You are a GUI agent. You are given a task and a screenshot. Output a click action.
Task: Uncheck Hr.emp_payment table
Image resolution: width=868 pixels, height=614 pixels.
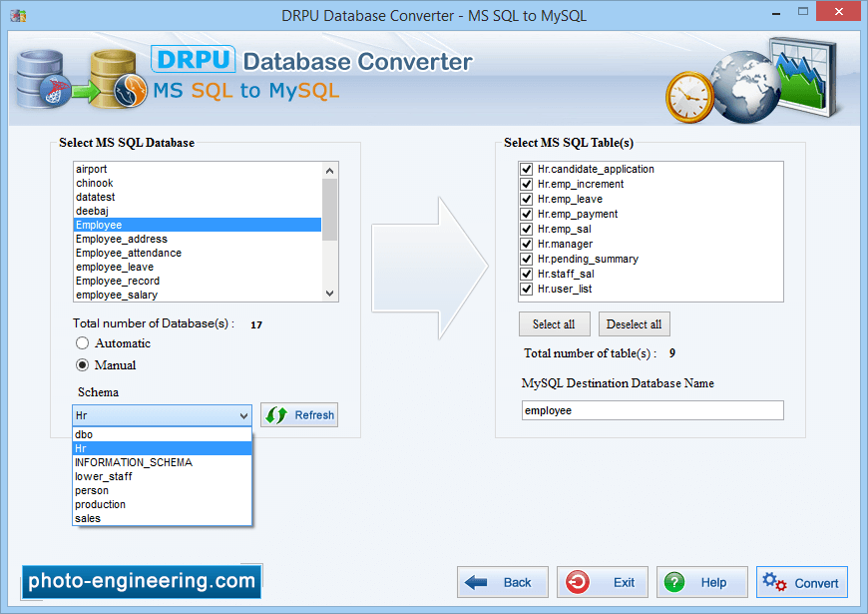[x=527, y=214]
